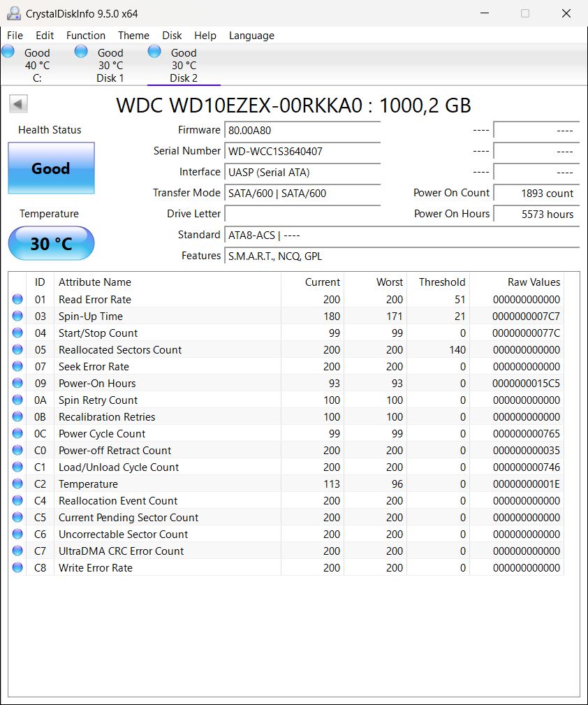Image resolution: width=588 pixels, height=705 pixels.
Task: Click the indicator next to Write Error Rate
Action: pos(17,567)
